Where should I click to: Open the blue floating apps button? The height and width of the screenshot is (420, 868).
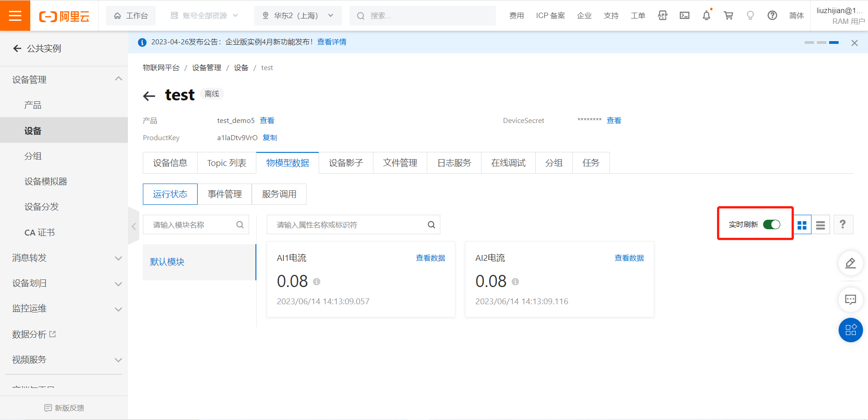(850, 330)
